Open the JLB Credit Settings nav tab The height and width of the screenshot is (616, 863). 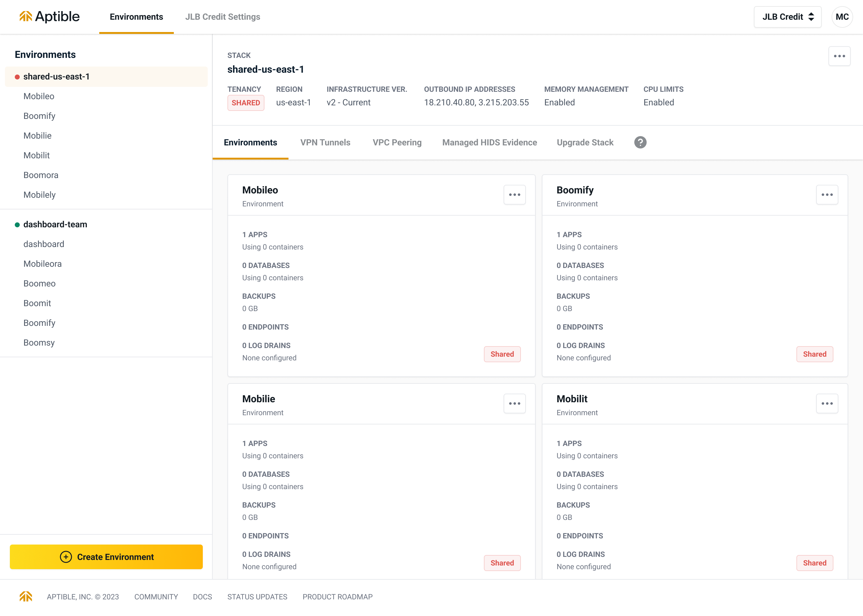(223, 17)
